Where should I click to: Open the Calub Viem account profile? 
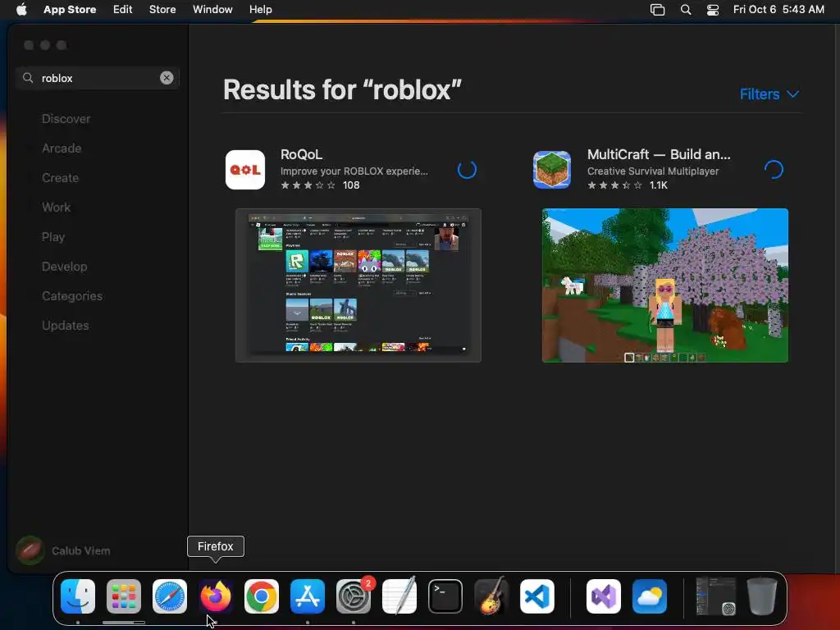click(63, 550)
